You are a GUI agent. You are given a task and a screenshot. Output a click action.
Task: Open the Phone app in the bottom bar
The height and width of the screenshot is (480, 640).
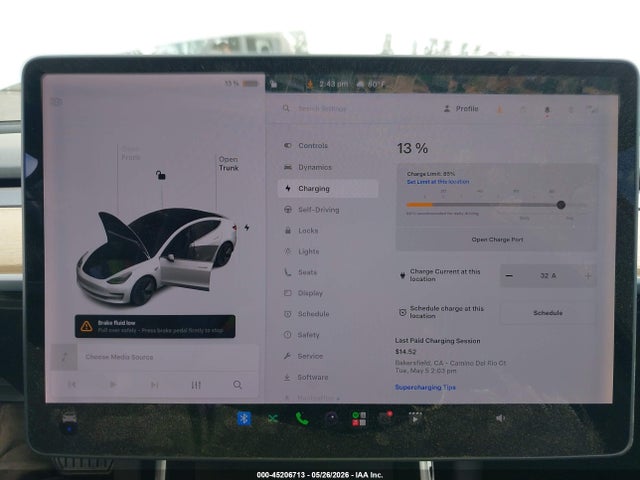(302, 419)
